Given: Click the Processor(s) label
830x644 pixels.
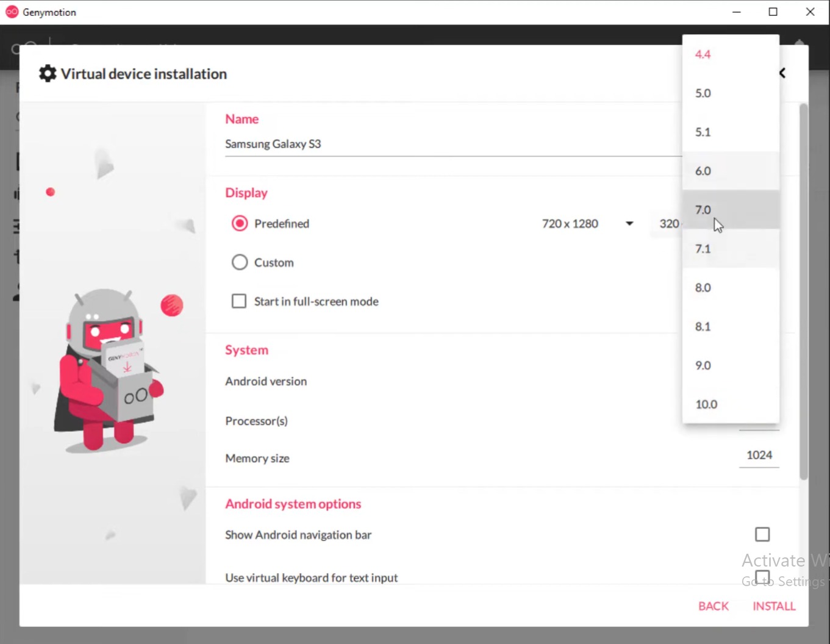Looking at the screenshot, I should 256,421.
